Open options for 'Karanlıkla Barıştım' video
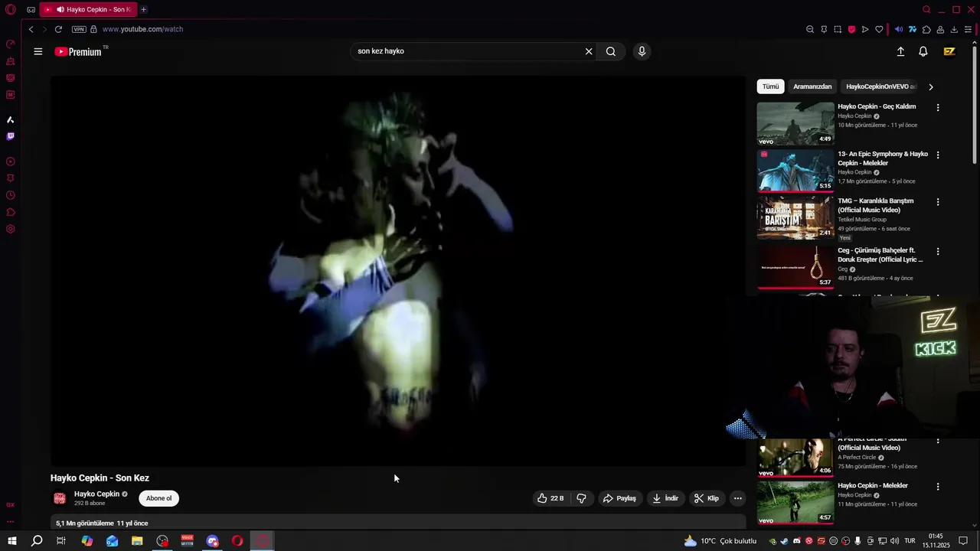This screenshot has width=980, height=551. [938, 202]
